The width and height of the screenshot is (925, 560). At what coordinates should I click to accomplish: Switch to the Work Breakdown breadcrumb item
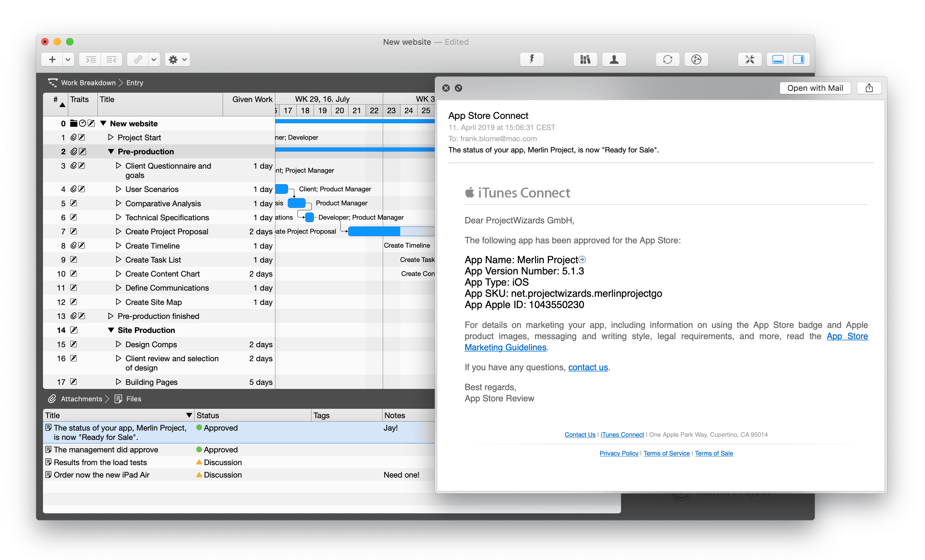click(x=88, y=82)
